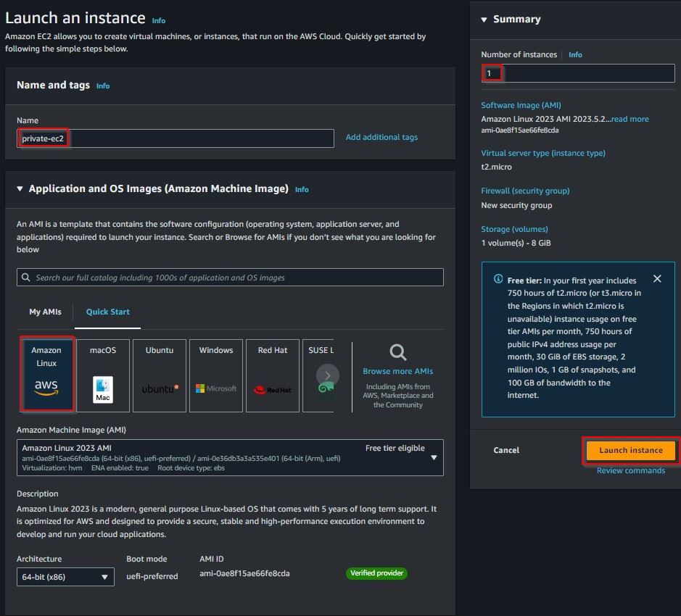
Task: Click the AWS logo on Amazon Linux tile
Action: (46, 387)
